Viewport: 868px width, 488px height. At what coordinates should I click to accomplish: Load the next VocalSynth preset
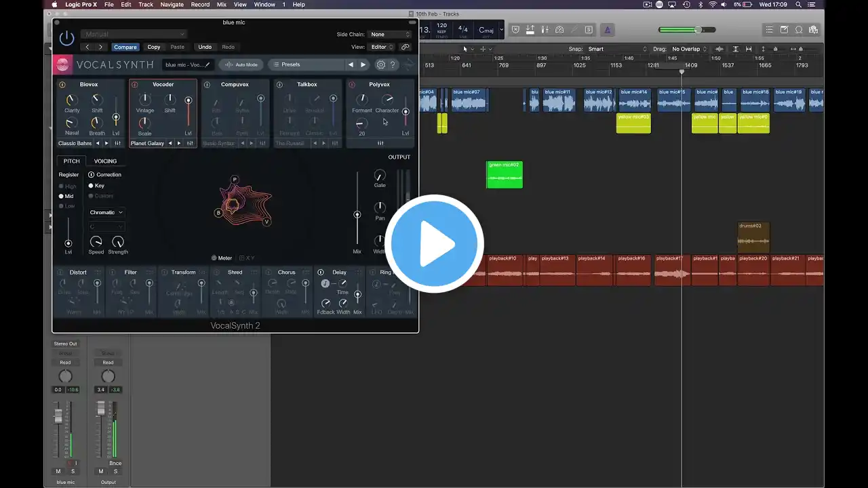[x=363, y=64]
